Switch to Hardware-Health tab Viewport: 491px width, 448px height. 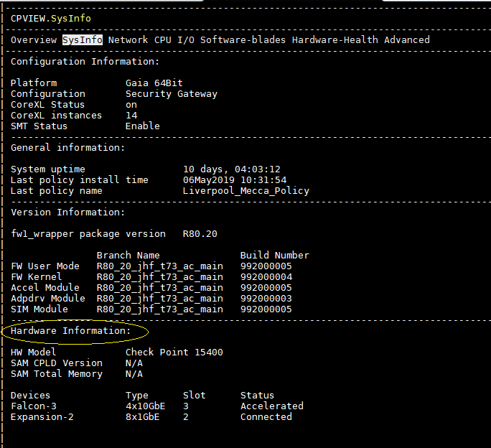tap(335, 40)
